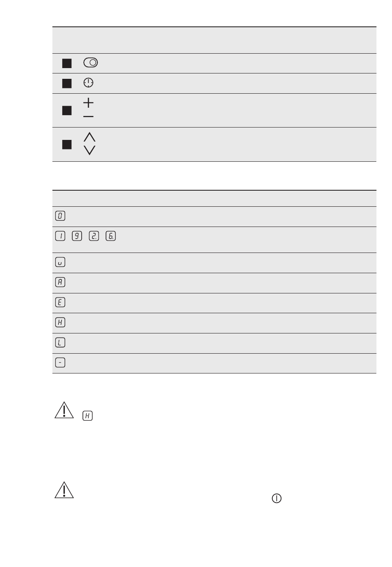This screenshot has width=392, height=567.
Task: Click the small u display symbol
Action: click(60, 262)
